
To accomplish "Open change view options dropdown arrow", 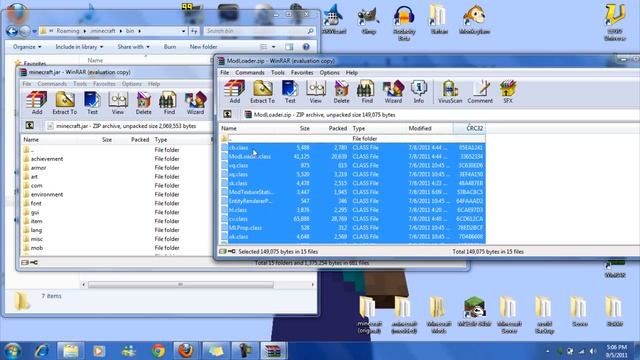I will click(273, 47).
